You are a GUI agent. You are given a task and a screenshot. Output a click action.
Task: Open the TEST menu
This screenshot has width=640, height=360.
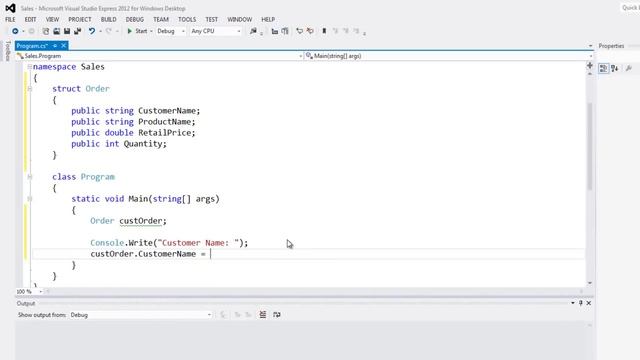[211, 20]
